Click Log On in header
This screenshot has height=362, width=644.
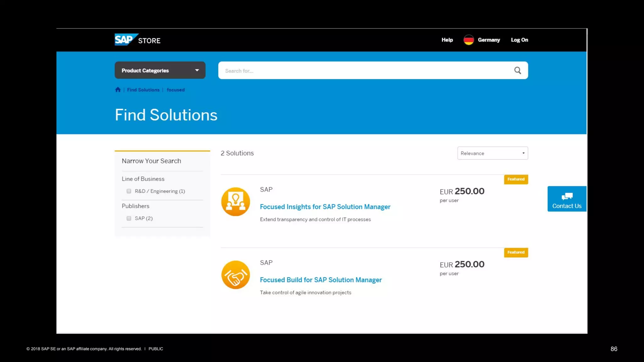pyautogui.click(x=519, y=40)
